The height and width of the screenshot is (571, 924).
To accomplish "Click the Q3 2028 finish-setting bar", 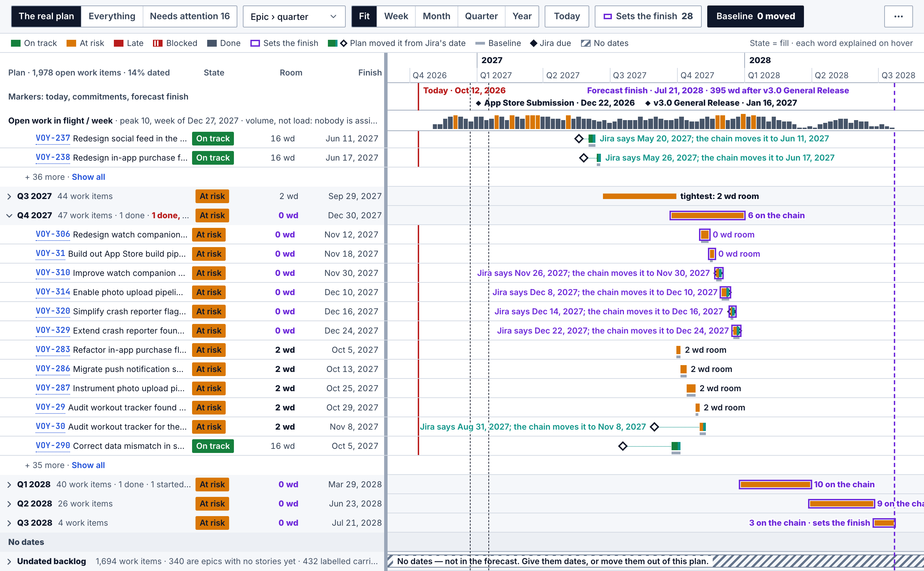I will pyautogui.click(x=884, y=523).
